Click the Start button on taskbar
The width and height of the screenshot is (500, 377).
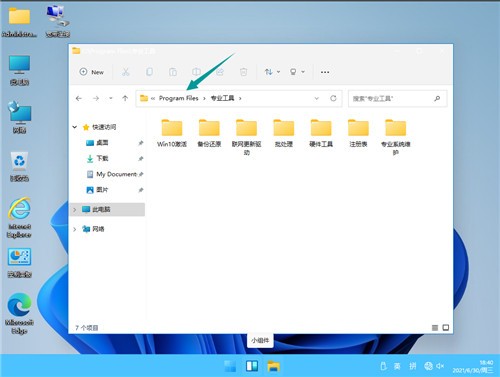(x=230, y=366)
